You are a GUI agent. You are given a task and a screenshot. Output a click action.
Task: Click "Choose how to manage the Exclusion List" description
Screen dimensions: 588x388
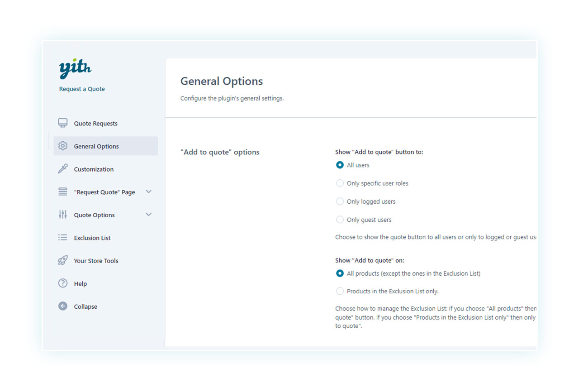click(x=436, y=317)
